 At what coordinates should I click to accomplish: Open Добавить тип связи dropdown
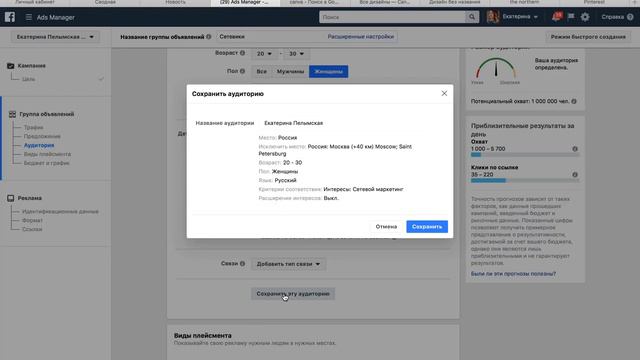pyautogui.click(x=288, y=264)
